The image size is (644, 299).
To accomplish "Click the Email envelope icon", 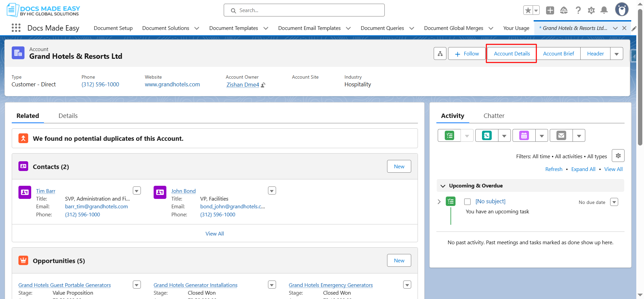I will coord(561,136).
